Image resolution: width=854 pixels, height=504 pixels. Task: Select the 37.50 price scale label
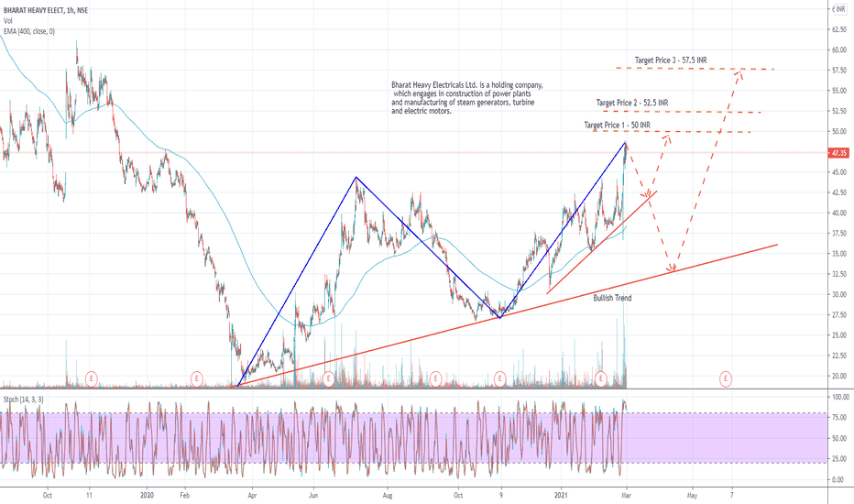[838, 233]
